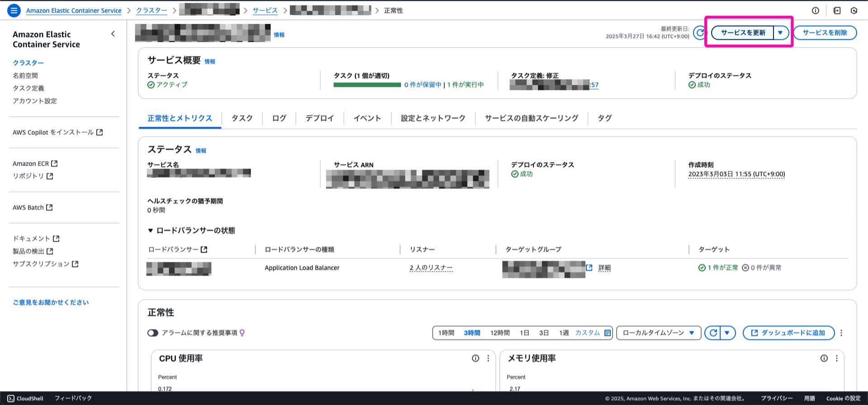The image size is (868, 405).
Task: Select the 1日 time range
Action: pos(524,333)
